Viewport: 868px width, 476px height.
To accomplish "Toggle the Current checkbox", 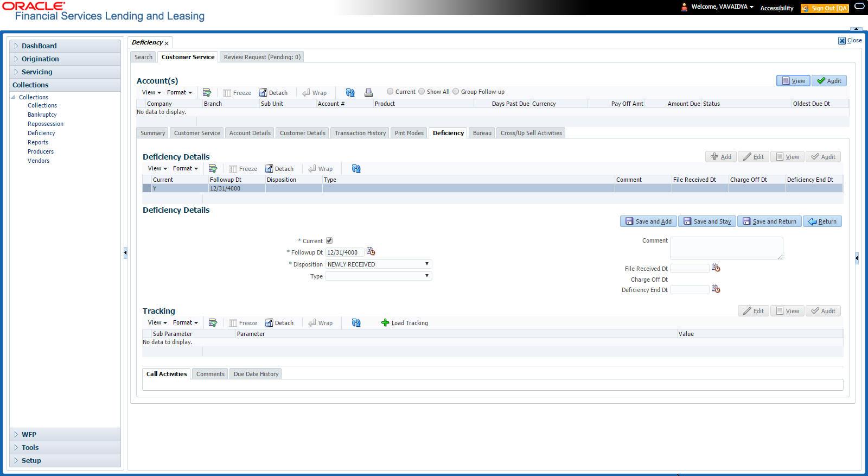I will click(x=329, y=240).
